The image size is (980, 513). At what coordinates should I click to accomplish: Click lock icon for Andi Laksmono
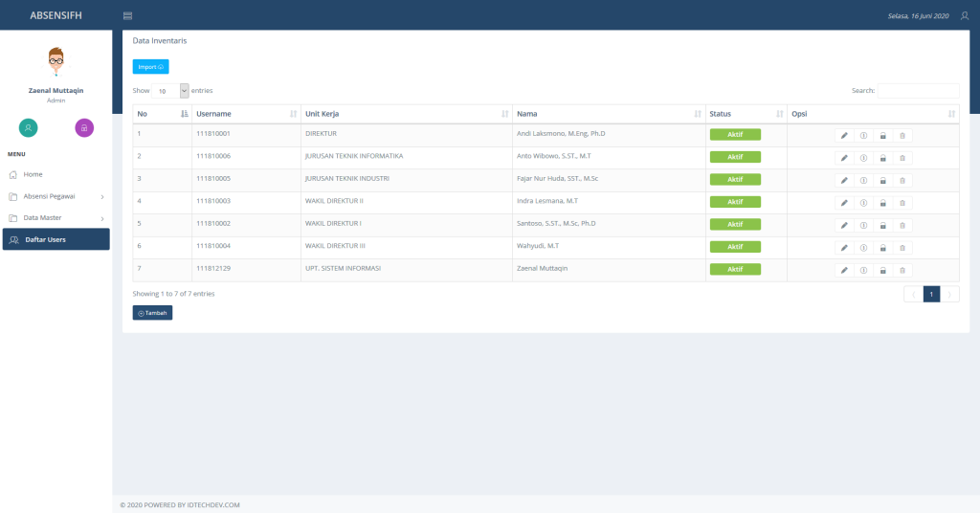pos(883,136)
